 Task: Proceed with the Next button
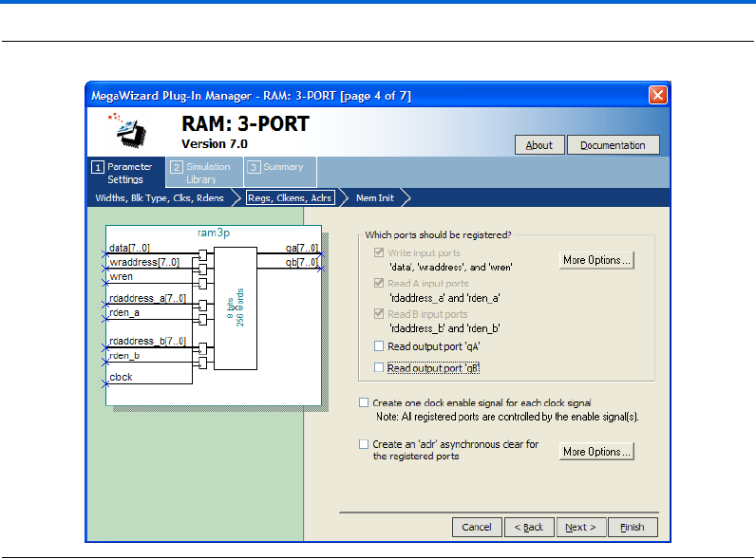coord(581,527)
